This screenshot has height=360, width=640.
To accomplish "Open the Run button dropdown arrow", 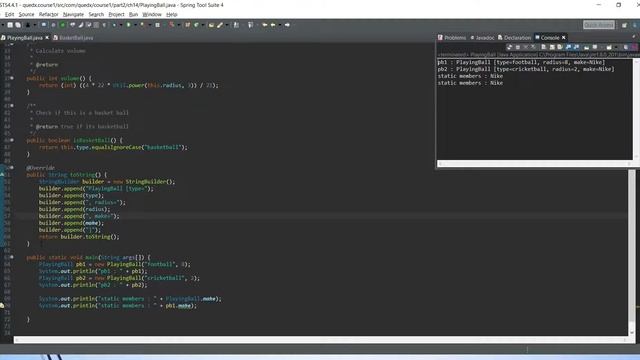I will pyautogui.click(x=135, y=25).
